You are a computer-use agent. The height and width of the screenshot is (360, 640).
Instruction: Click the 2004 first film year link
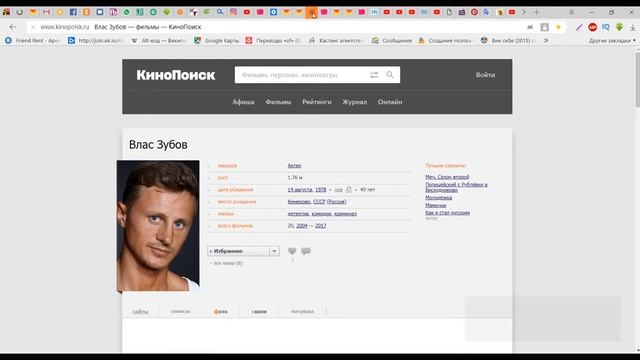click(x=302, y=226)
